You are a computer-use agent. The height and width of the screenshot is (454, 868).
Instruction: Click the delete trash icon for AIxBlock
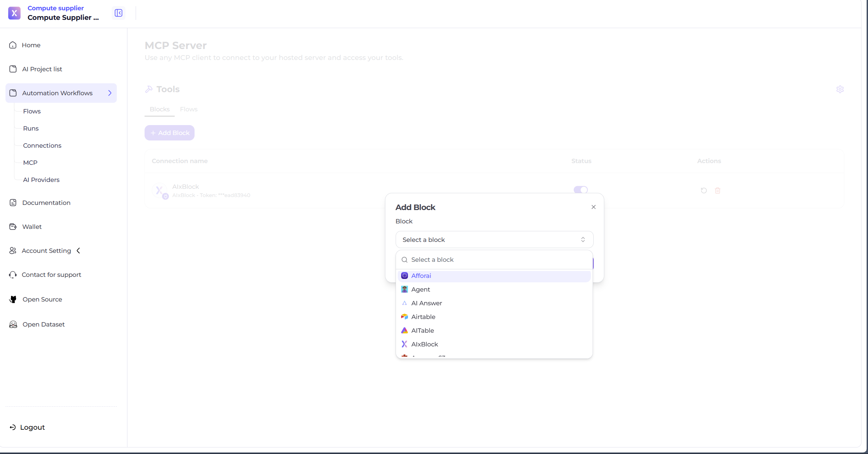[x=718, y=191]
